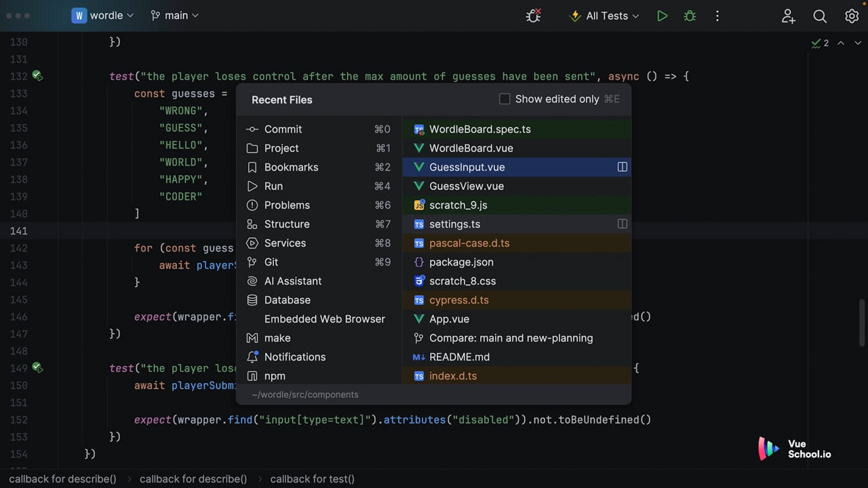Open package.json from recent files
Image resolution: width=868 pixels, height=488 pixels.
tap(517, 262)
